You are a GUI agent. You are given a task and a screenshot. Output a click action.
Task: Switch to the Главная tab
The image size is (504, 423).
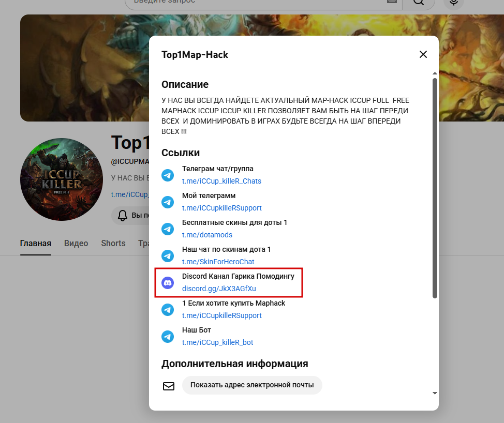tap(35, 244)
